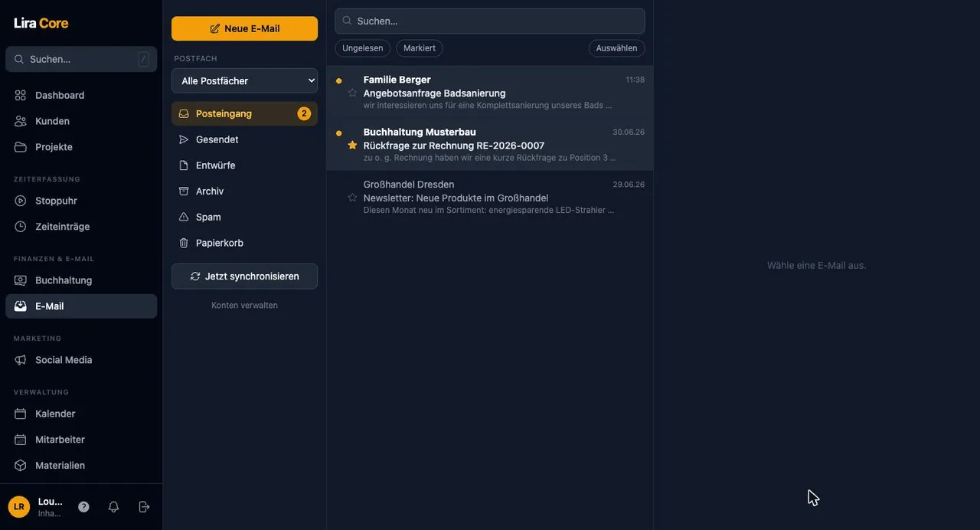Image resolution: width=980 pixels, height=530 pixels.
Task: Click sender name Buchhaltung Musterbau
Action: (x=420, y=132)
